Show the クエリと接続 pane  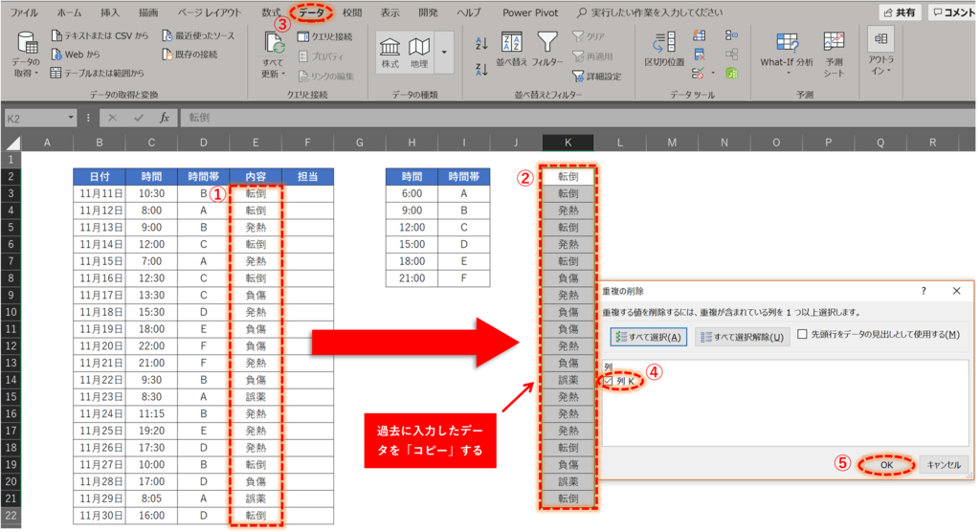click(325, 37)
